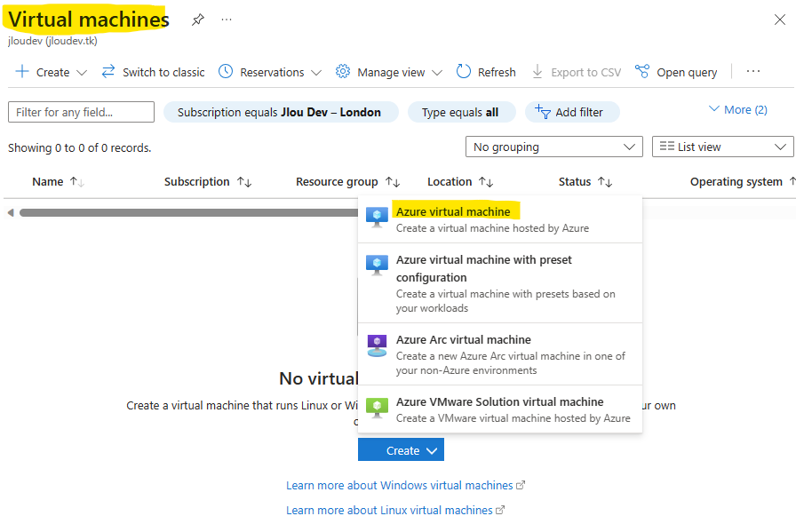796x532 pixels.
Task: Click the Reservations clock icon
Action: pyautogui.click(x=226, y=72)
